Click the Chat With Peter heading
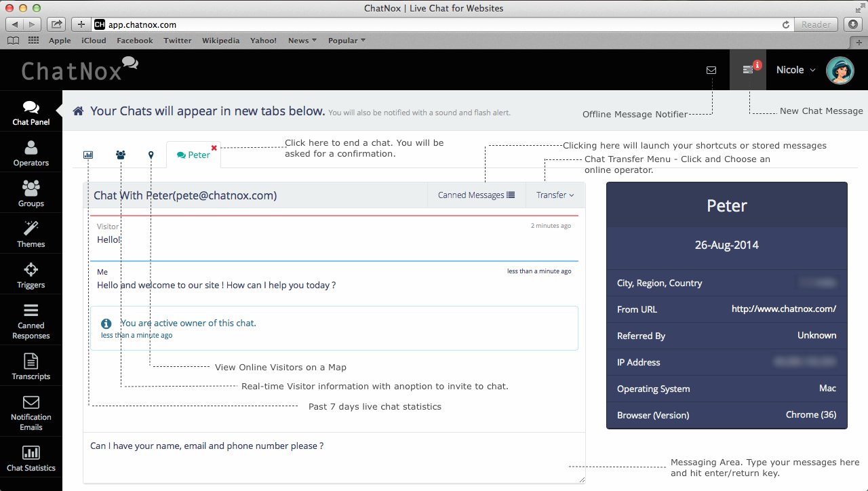868x491 pixels. point(185,195)
